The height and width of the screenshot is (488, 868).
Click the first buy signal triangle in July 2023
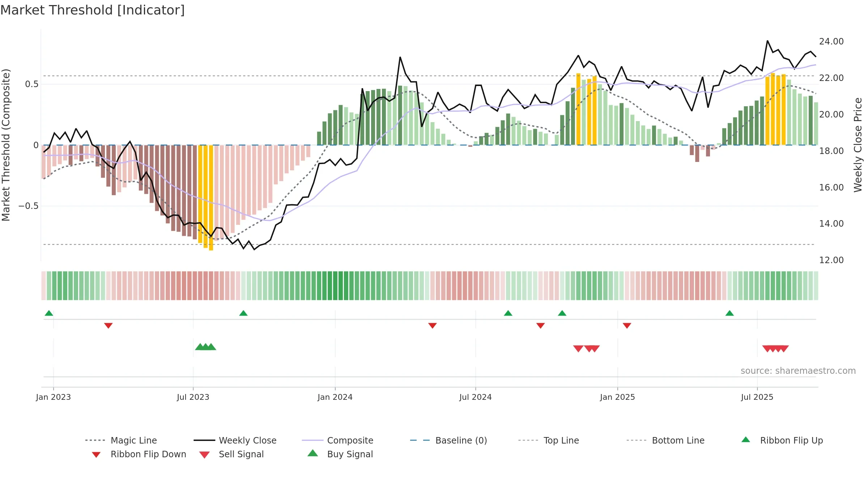(x=200, y=347)
